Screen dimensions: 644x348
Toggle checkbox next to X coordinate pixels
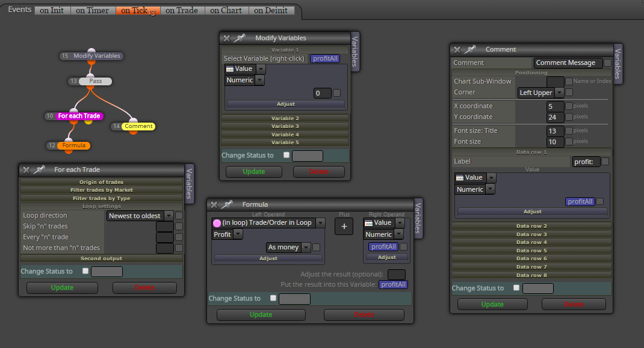[569, 106]
